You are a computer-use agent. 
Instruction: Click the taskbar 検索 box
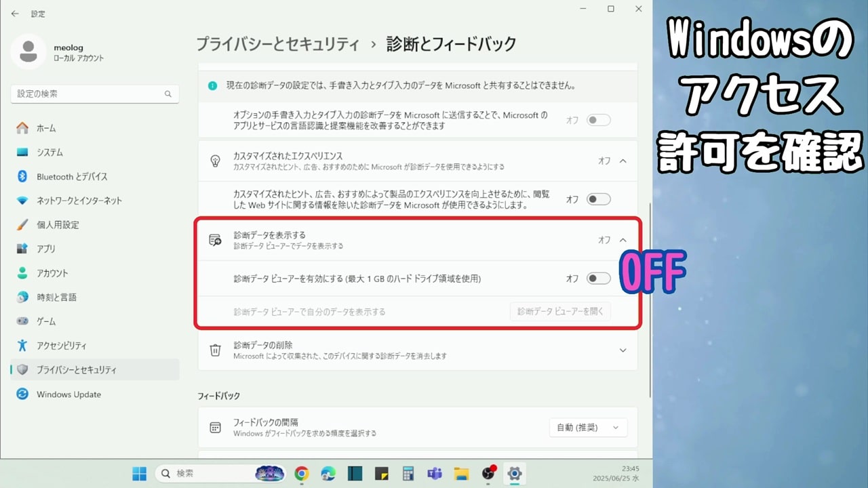[220, 473]
